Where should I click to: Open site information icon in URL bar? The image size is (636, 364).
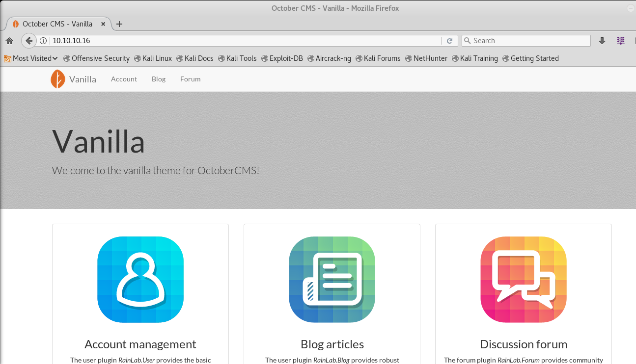pyautogui.click(x=43, y=41)
